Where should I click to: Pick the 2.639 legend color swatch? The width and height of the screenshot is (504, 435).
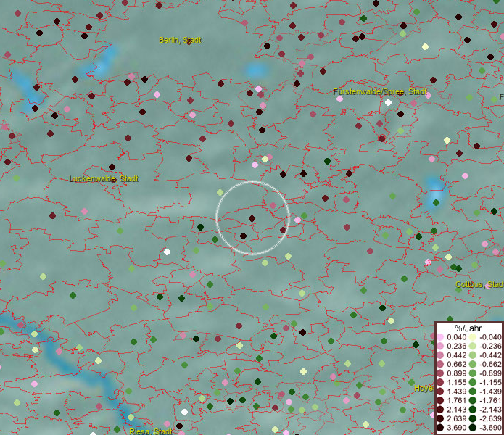pyautogui.click(x=440, y=418)
